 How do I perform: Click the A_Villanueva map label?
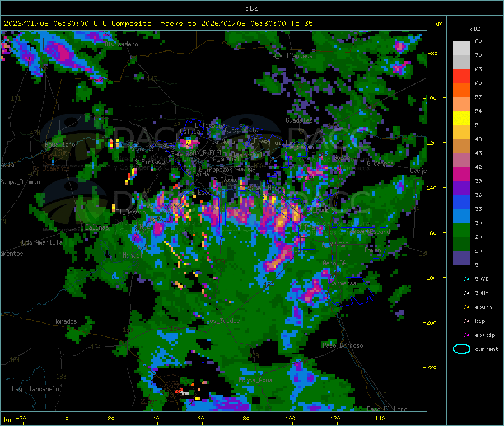[292, 56]
